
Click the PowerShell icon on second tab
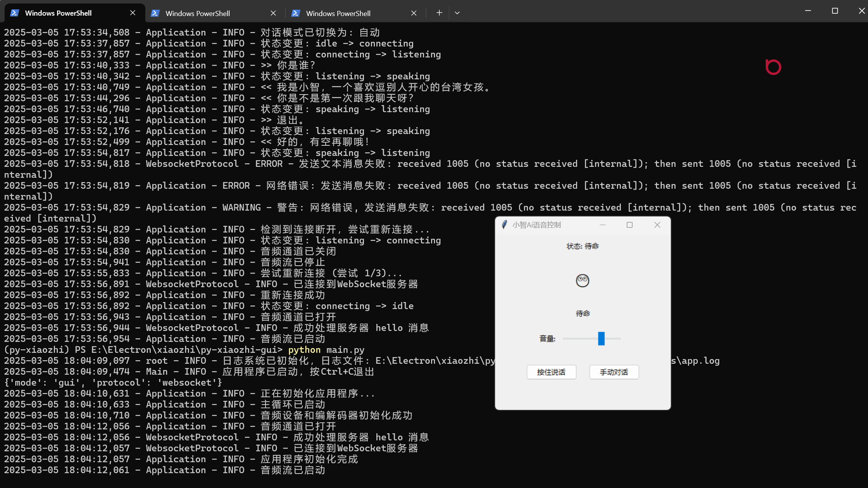point(155,13)
